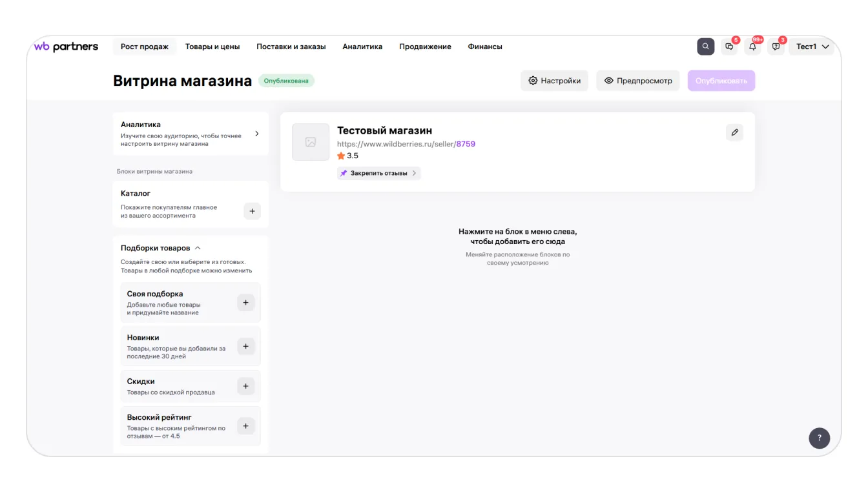Add the Своя подборка block with plus
The height and width of the screenshot is (492, 868).
point(245,302)
